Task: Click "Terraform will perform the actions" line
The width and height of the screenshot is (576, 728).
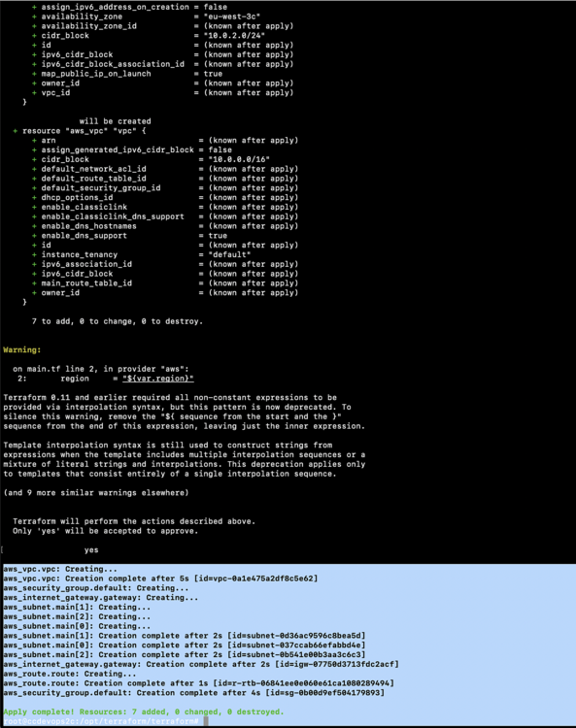Action: pos(134,521)
